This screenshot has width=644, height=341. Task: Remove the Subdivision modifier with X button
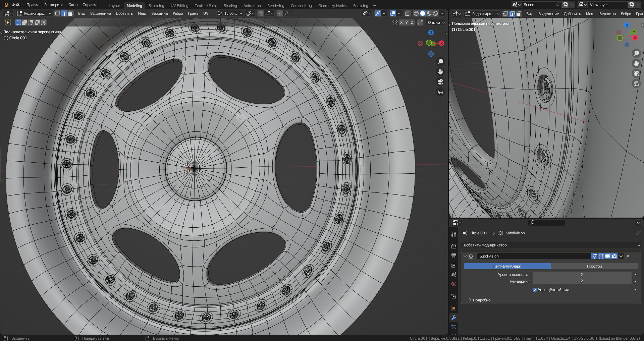628,256
